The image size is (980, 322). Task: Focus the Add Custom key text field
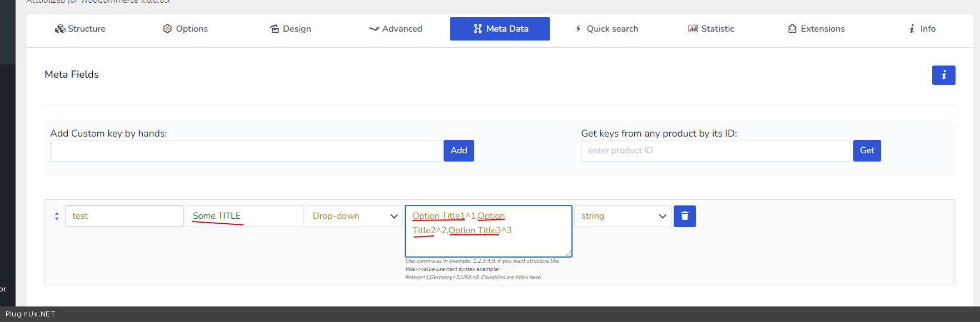click(245, 150)
